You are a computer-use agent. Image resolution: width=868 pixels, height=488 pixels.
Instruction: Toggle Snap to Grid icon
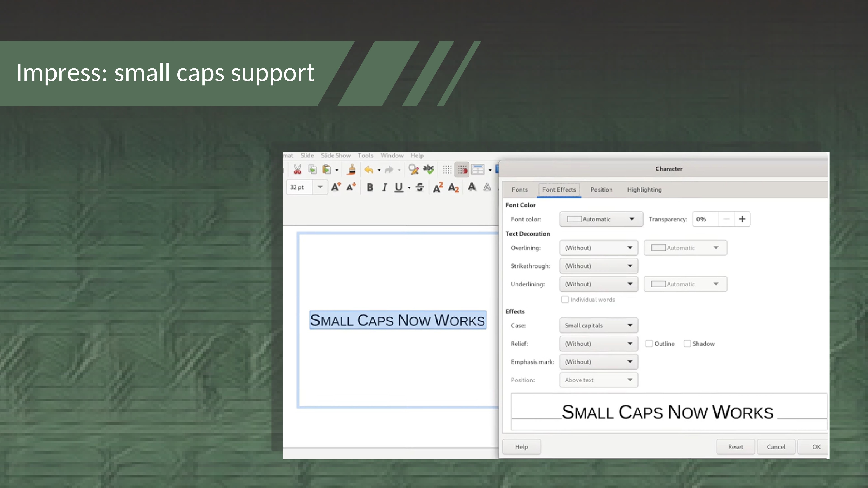pyautogui.click(x=462, y=169)
